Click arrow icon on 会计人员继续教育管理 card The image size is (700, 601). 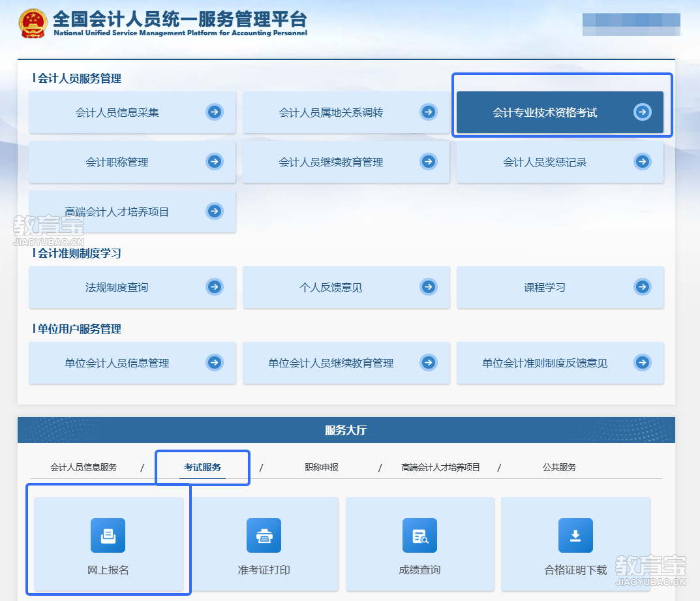(429, 161)
